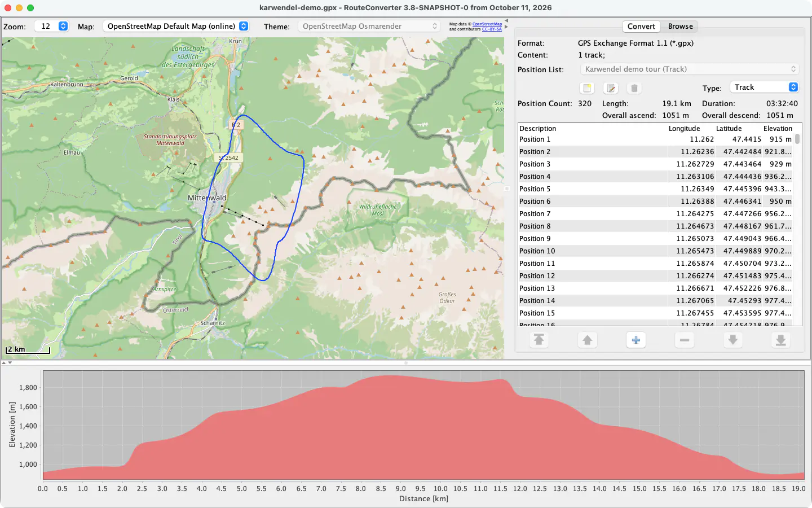
Task: Open the CC-BY-SA license link
Action: [x=492, y=29]
